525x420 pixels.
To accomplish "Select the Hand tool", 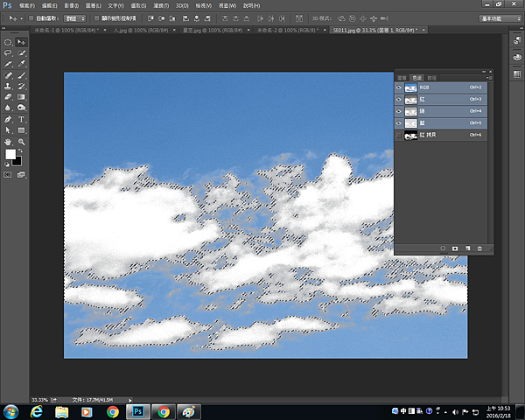I will (x=8, y=141).
